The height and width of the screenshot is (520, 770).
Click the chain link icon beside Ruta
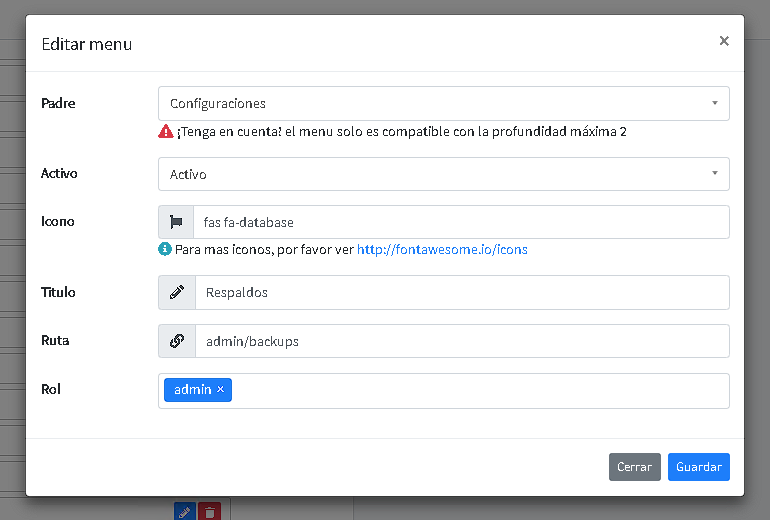click(177, 341)
